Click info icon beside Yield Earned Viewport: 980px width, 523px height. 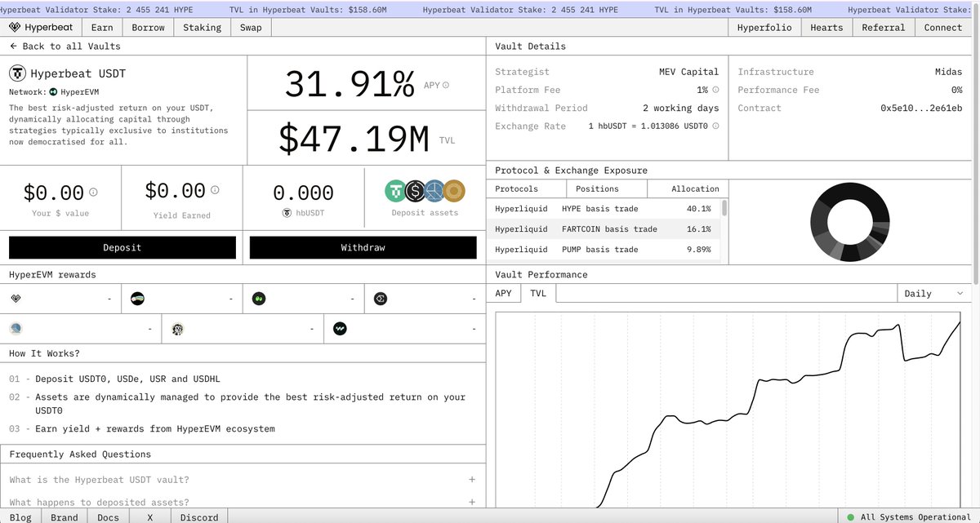click(x=215, y=189)
